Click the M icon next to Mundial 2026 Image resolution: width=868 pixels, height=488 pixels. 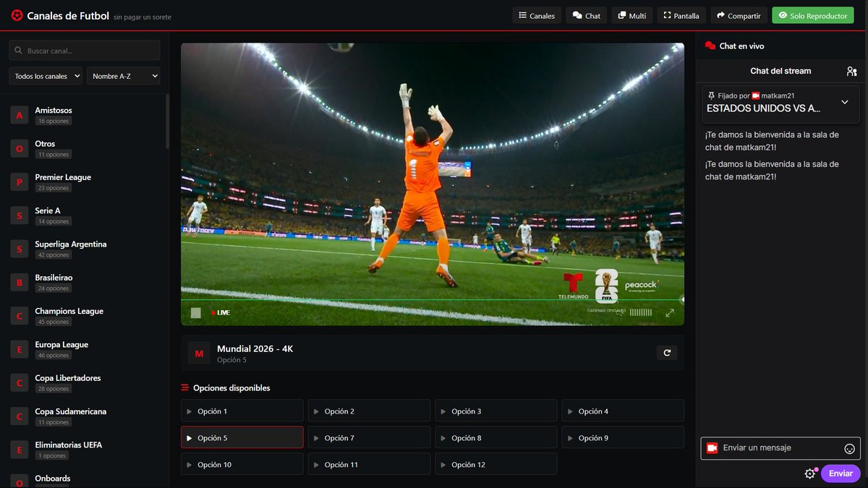pos(199,353)
